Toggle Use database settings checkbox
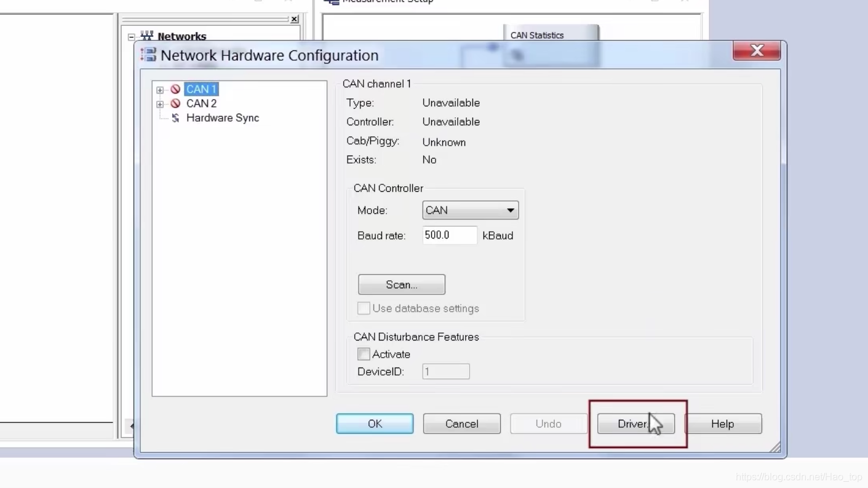This screenshot has width=868, height=488. coord(364,308)
